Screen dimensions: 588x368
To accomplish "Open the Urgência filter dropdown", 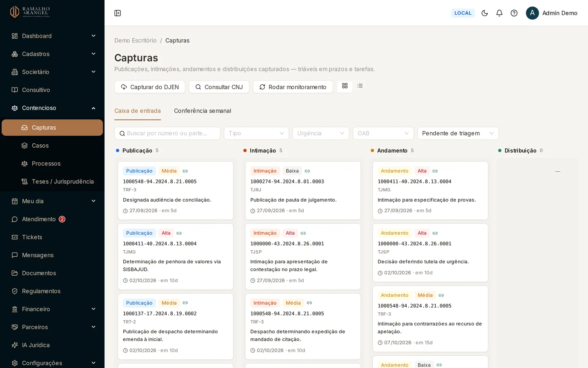I will [321, 133].
